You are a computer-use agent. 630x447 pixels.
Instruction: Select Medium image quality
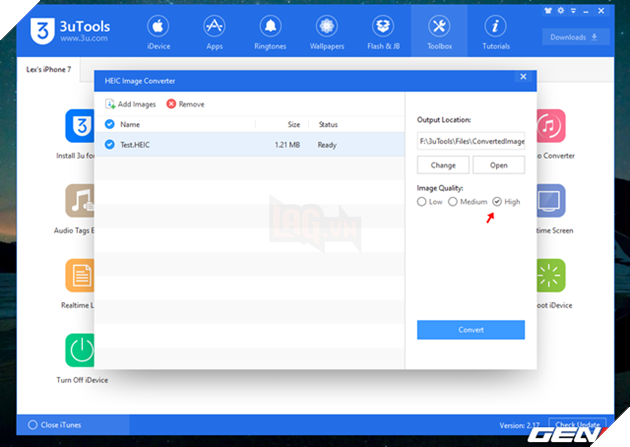(x=453, y=202)
